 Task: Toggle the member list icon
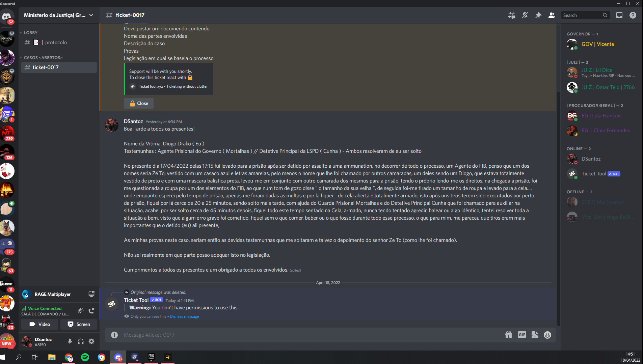pyautogui.click(x=552, y=15)
